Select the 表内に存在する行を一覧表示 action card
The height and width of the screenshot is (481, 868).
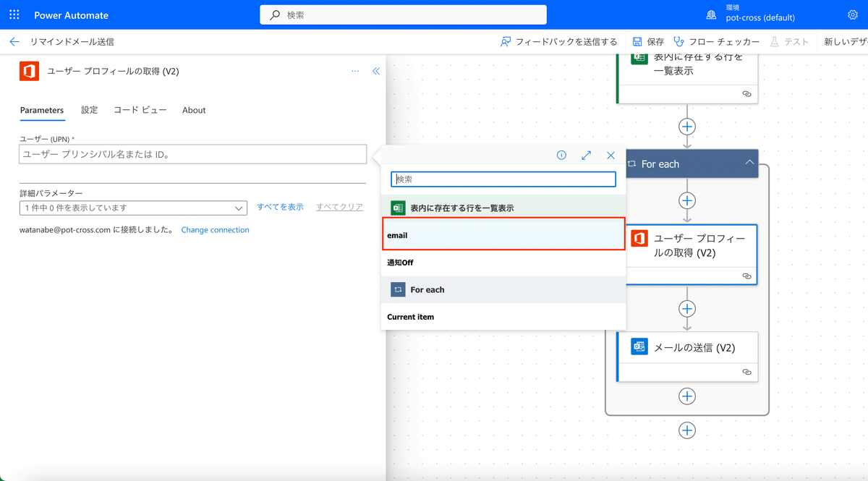[687, 78]
